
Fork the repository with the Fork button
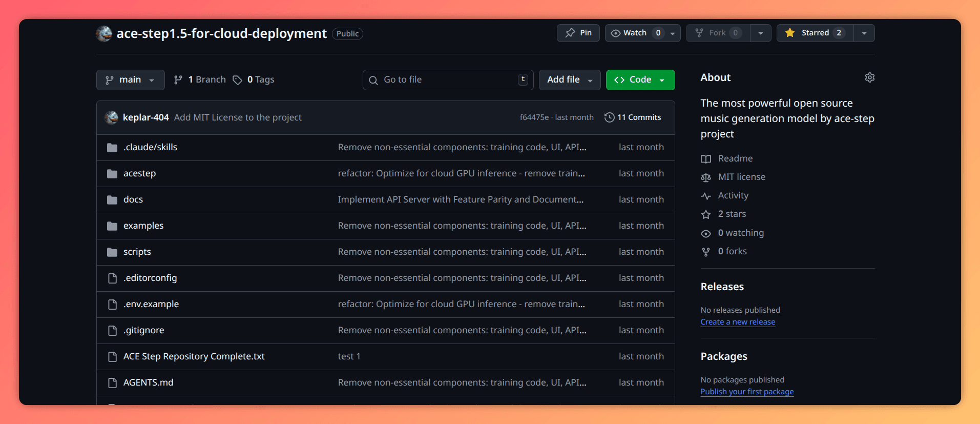718,33
